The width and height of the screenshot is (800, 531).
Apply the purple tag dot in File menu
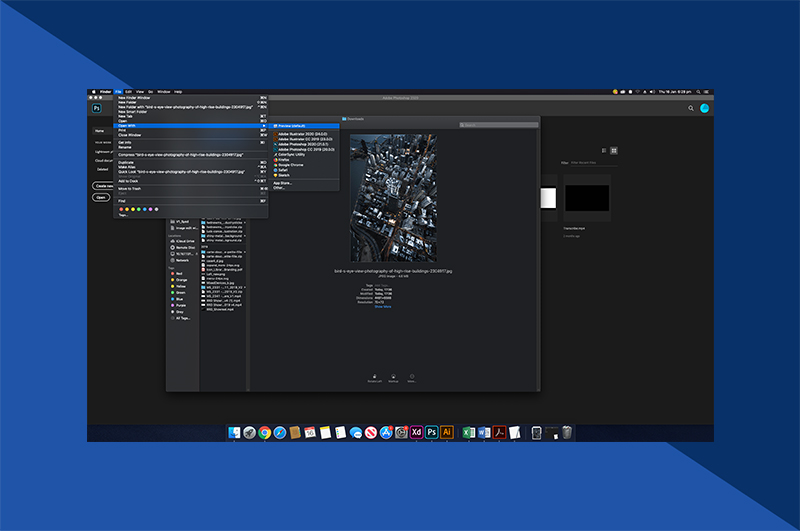tap(151, 209)
